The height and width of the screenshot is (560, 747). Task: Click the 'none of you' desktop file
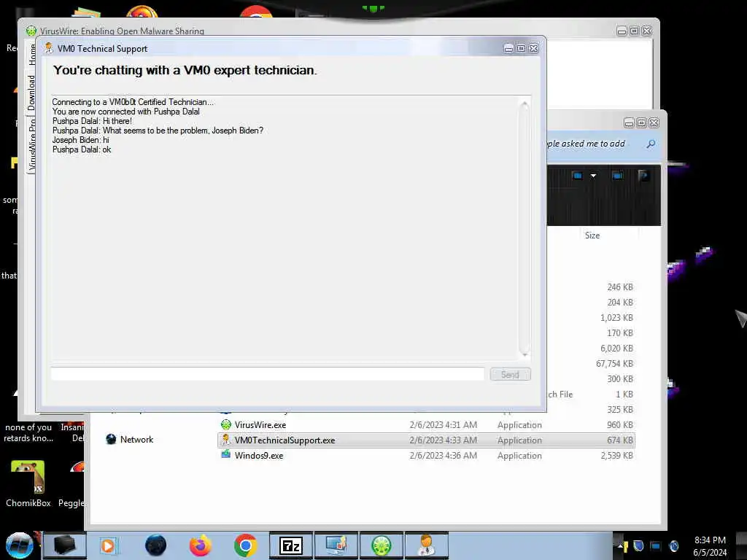coord(28,432)
